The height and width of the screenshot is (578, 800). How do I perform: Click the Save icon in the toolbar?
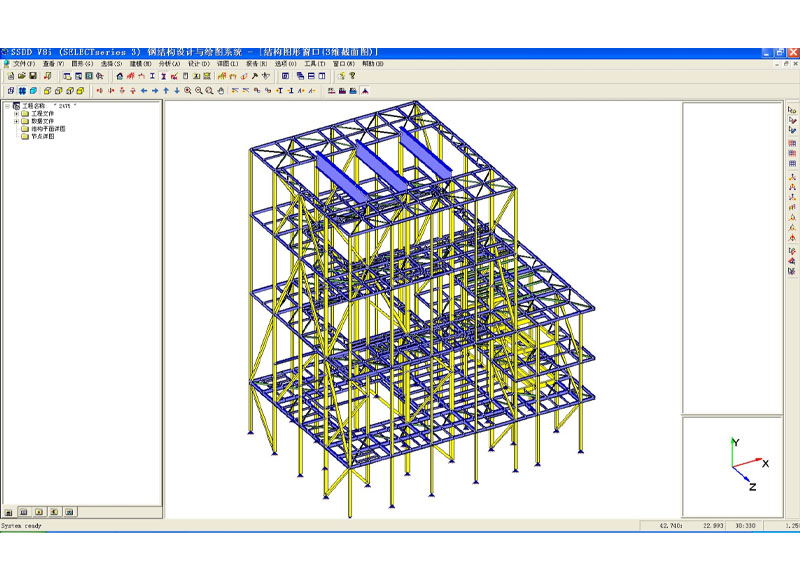pos(33,76)
